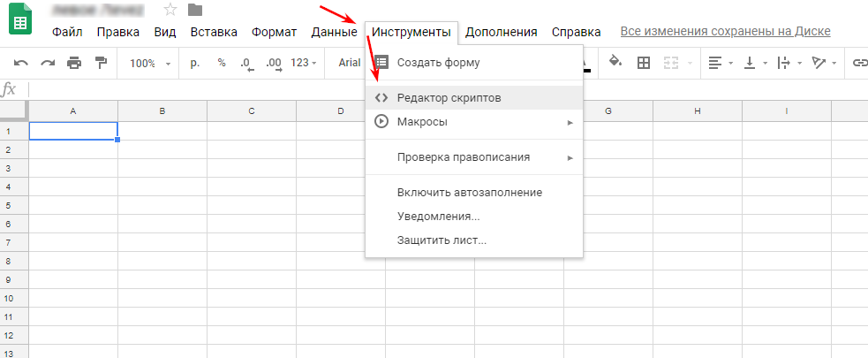The height and width of the screenshot is (358, 868).
Task: Select Включить автозаполнение menu entry
Action: 470,193
